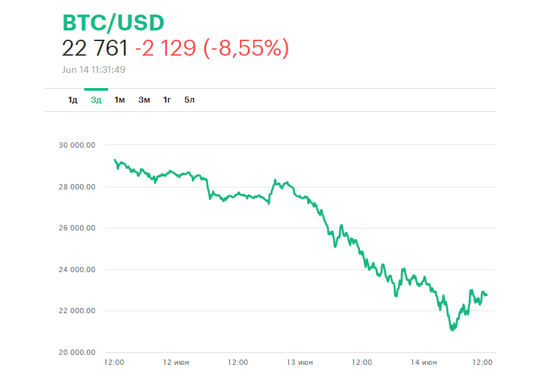
Task: Click the BTC/USD pair title
Action: 113,23
